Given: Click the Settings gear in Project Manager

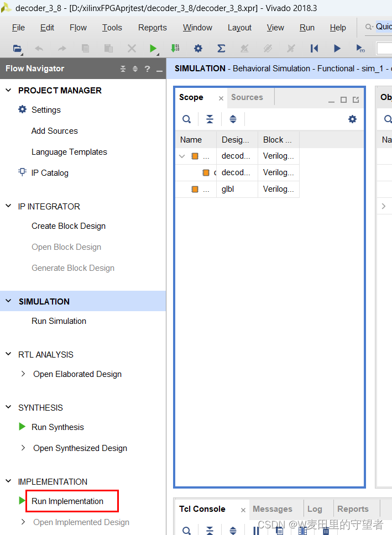Looking at the screenshot, I should click(x=22, y=109).
